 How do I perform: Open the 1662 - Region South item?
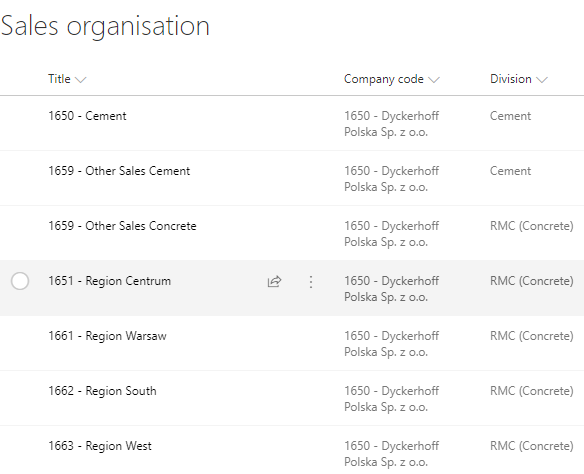click(102, 391)
